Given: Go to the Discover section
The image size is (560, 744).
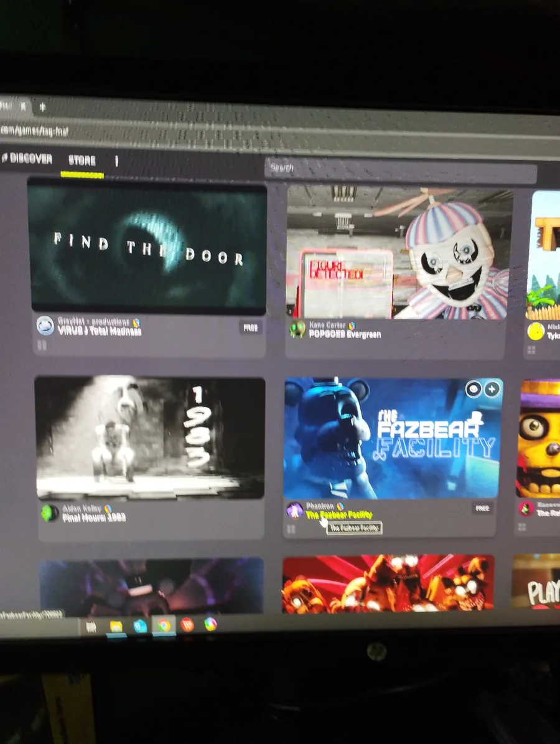Looking at the screenshot, I should click(27, 159).
